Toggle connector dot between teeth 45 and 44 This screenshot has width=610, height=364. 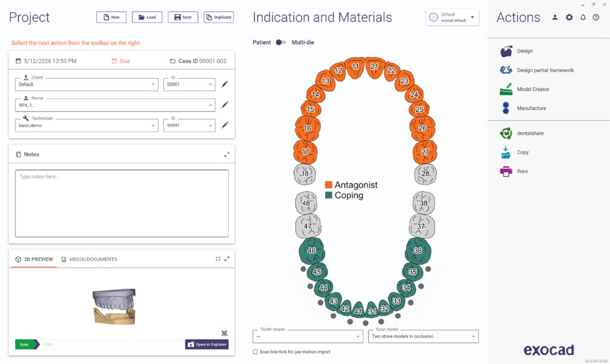310,286
